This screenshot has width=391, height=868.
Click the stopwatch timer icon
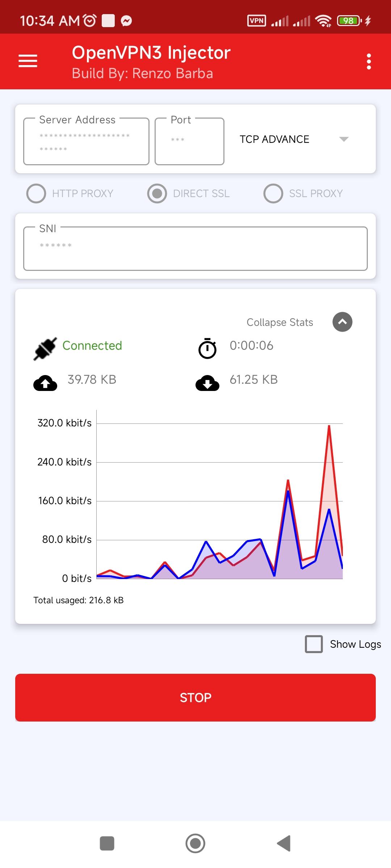point(207,348)
